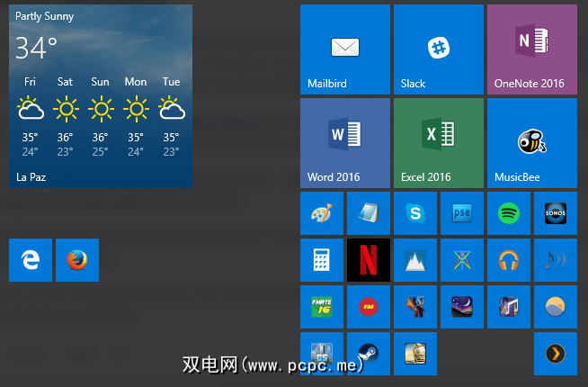
Task: Open the purple music notes tagger tile
Action: [x=509, y=307]
